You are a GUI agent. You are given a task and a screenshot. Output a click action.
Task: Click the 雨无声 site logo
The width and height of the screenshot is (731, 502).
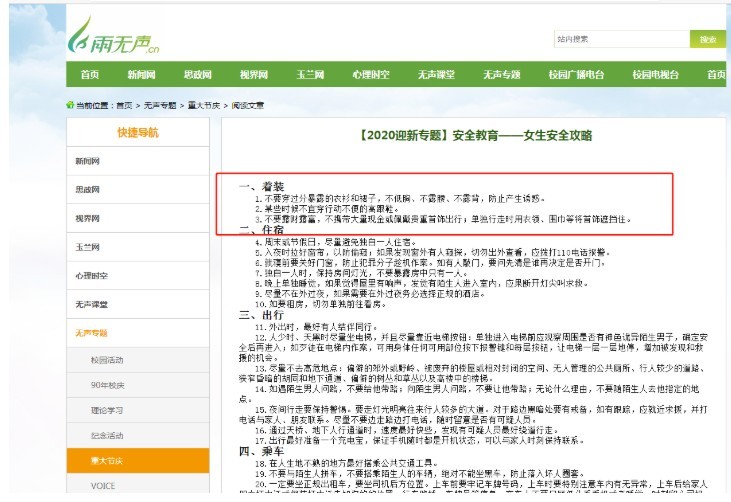coord(113,38)
